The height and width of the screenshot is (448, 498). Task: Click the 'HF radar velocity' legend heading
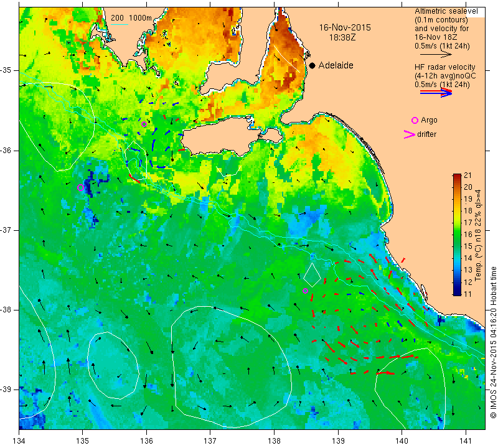click(x=444, y=67)
